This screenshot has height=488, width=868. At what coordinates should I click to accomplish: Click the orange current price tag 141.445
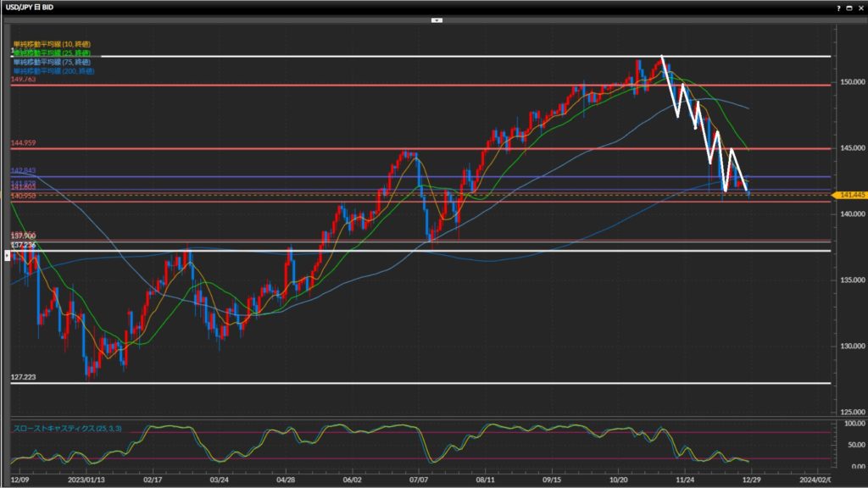pos(849,196)
